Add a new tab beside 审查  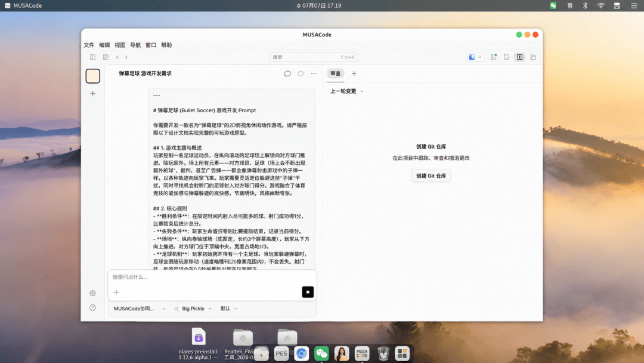tap(354, 73)
